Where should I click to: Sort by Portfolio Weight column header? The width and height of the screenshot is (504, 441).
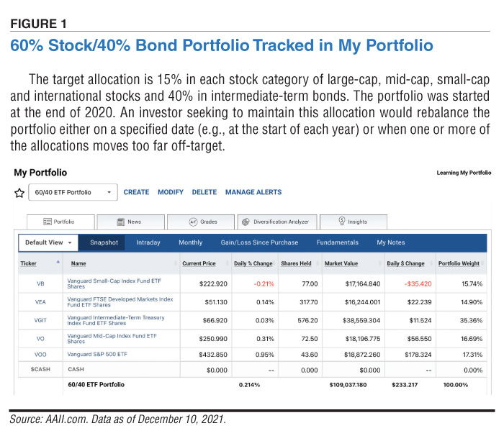pos(459,263)
